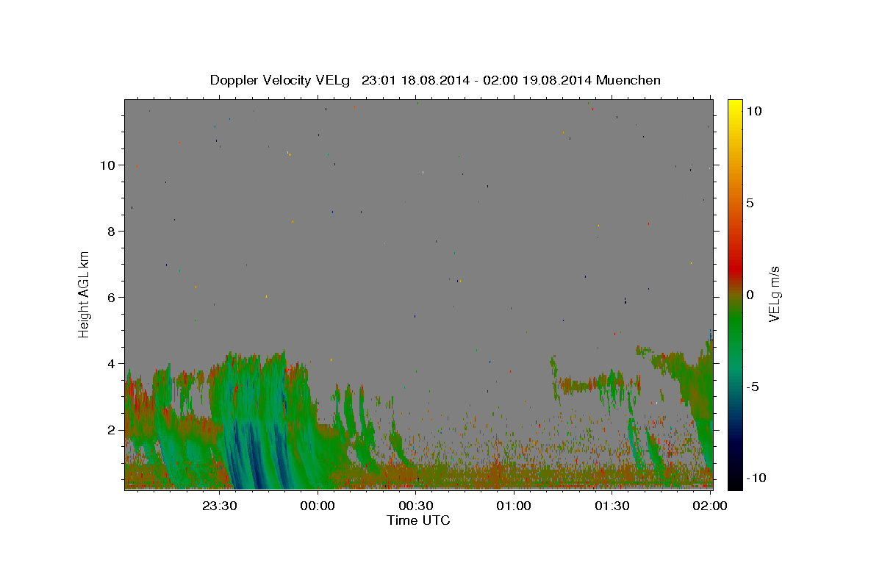
Task: Click the 'VELg m/s' colorbar label
Action: [x=774, y=294]
